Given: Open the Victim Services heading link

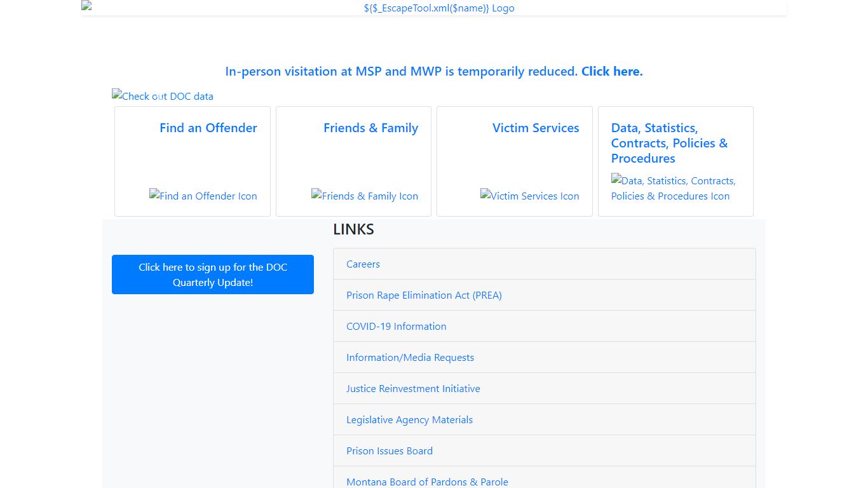Looking at the screenshot, I should (x=536, y=128).
